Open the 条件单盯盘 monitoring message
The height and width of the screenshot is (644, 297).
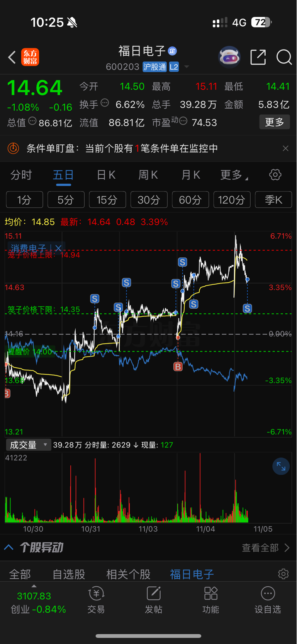122,148
